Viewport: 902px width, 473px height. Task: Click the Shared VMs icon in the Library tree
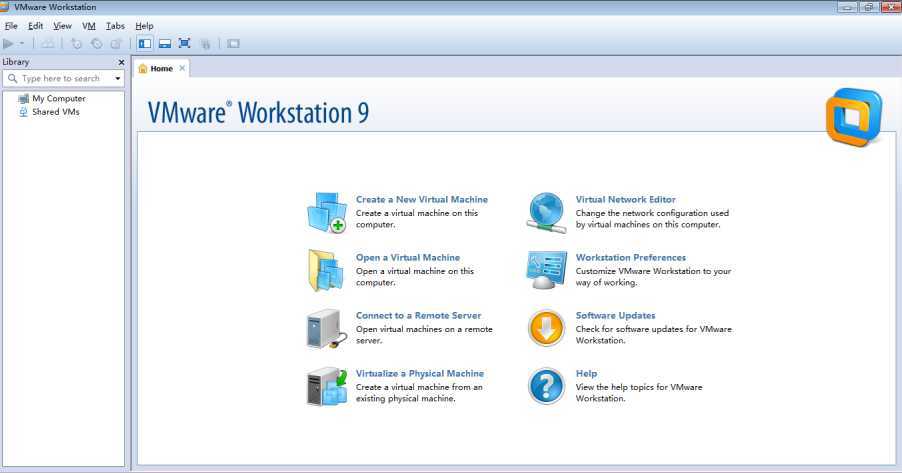pos(24,112)
